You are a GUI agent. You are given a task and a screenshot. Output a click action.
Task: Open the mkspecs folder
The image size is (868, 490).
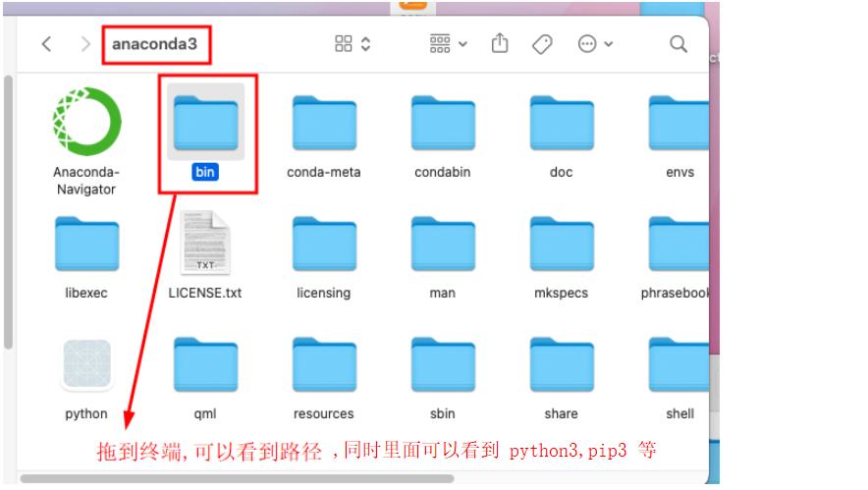click(x=561, y=244)
